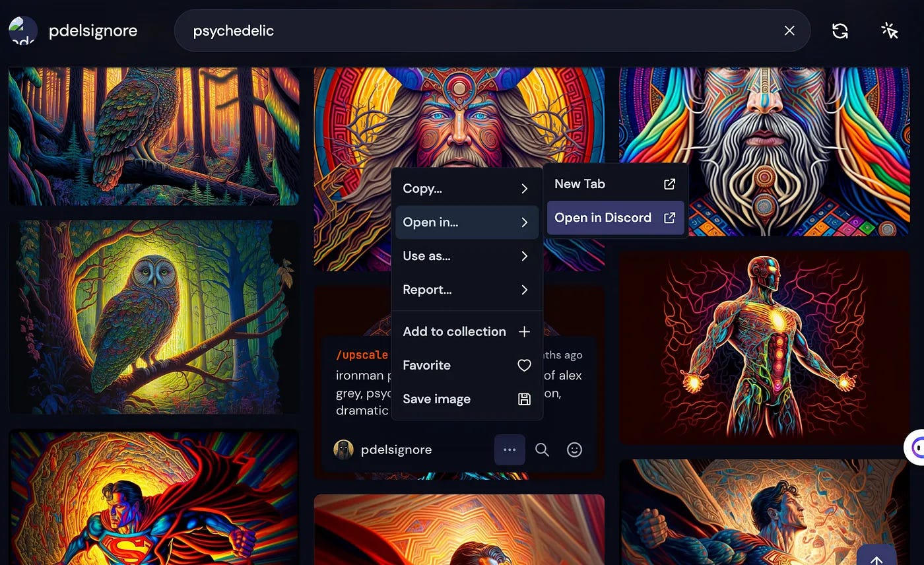Click pdelsignore author name on image card
The width and height of the screenshot is (924, 565).
tap(396, 449)
